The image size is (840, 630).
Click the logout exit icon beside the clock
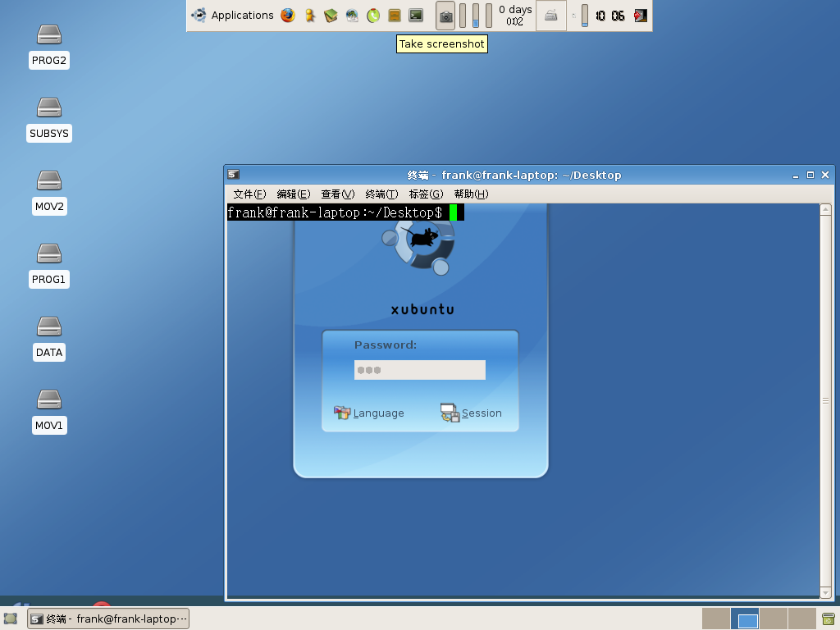point(641,16)
